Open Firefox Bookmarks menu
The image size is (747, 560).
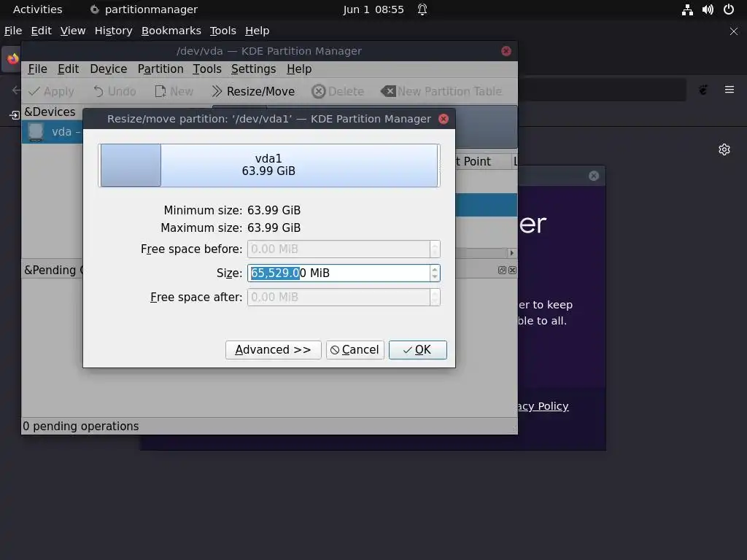(x=171, y=31)
